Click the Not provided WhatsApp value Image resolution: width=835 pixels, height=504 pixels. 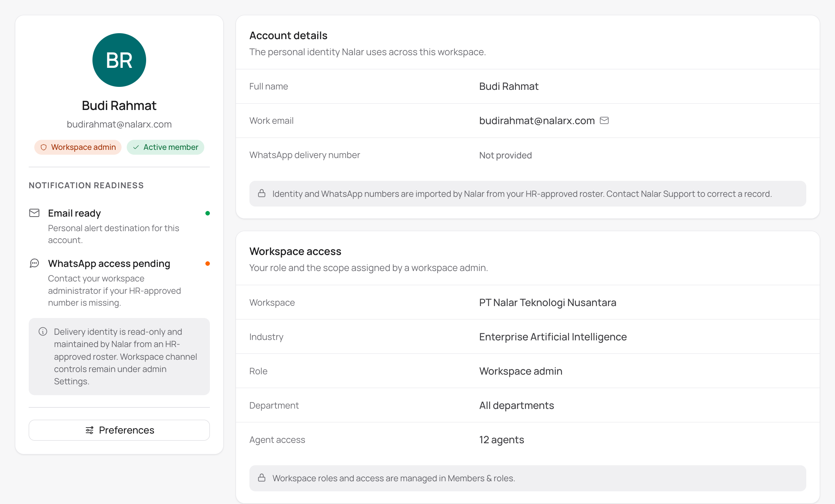(x=505, y=155)
